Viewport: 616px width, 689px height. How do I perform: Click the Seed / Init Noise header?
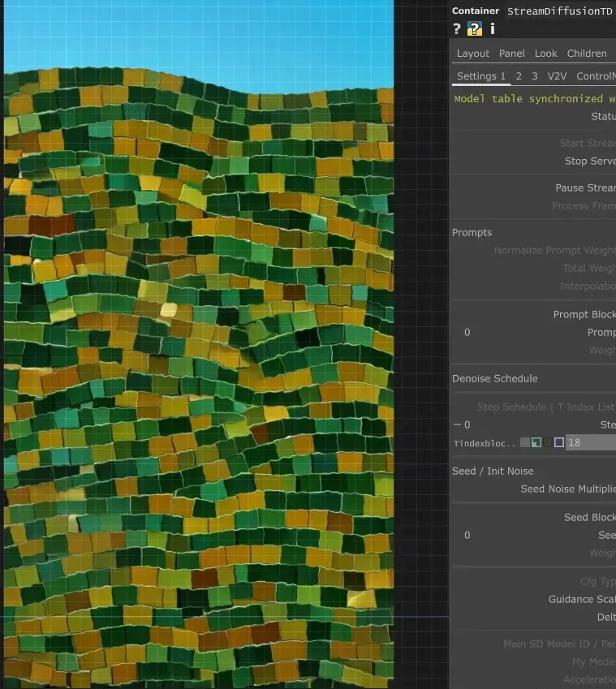coord(493,471)
